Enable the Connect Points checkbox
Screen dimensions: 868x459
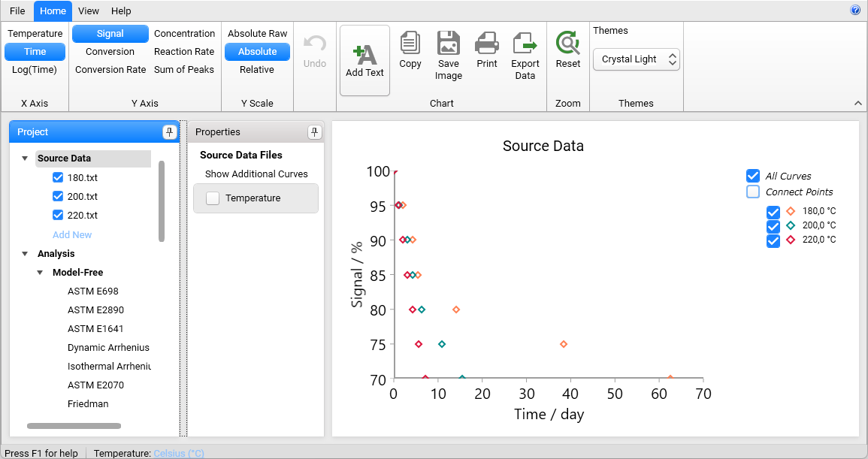coord(753,192)
